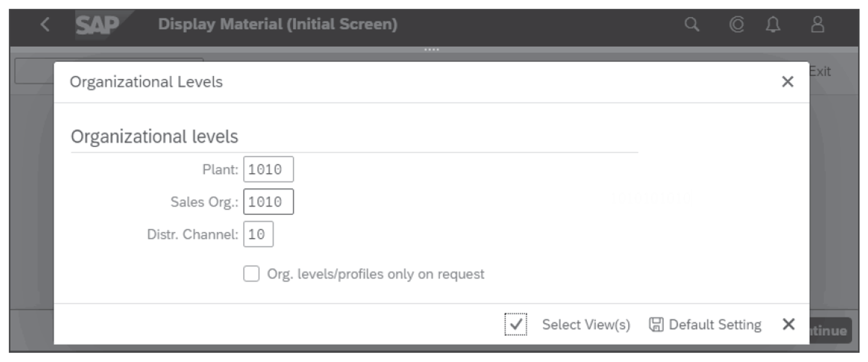Select the Organizational Levels dialog header
The height and width of the screenshot is (362, 868).
[x=146, y=82]
